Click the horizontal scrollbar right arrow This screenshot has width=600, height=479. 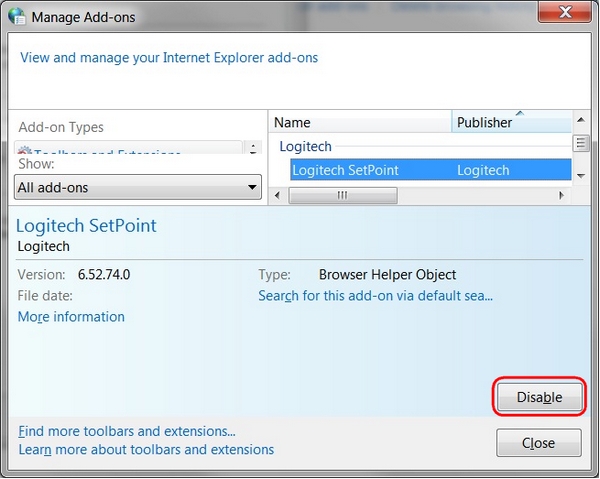tap(561, 196)
